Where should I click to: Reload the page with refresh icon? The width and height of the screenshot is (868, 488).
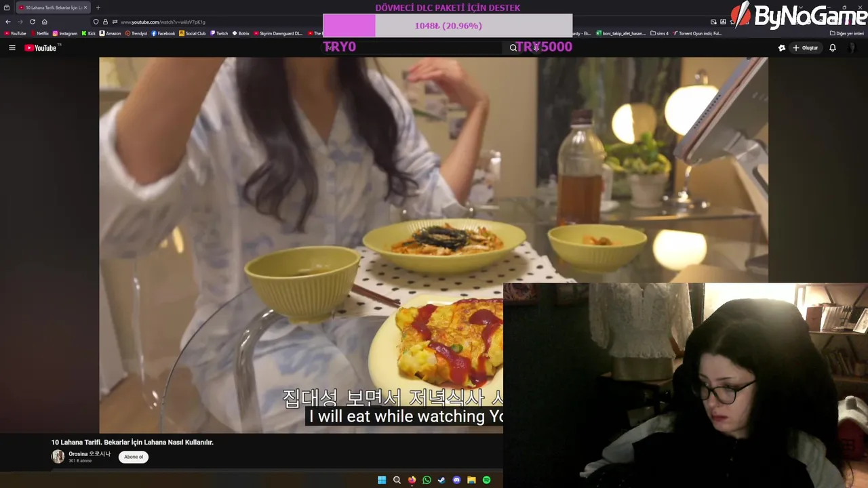(x=32, y=22)
